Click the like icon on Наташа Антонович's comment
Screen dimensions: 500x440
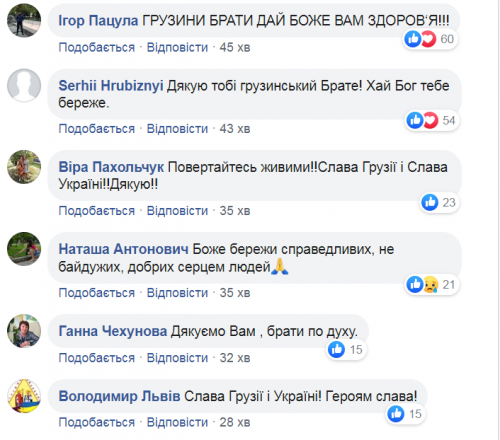click(415, 284)
